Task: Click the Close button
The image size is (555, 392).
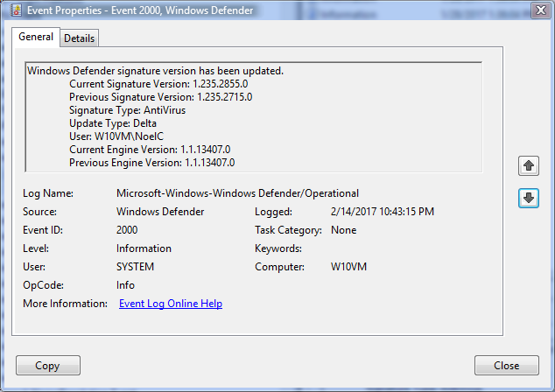Action: [x=506, y=366]
